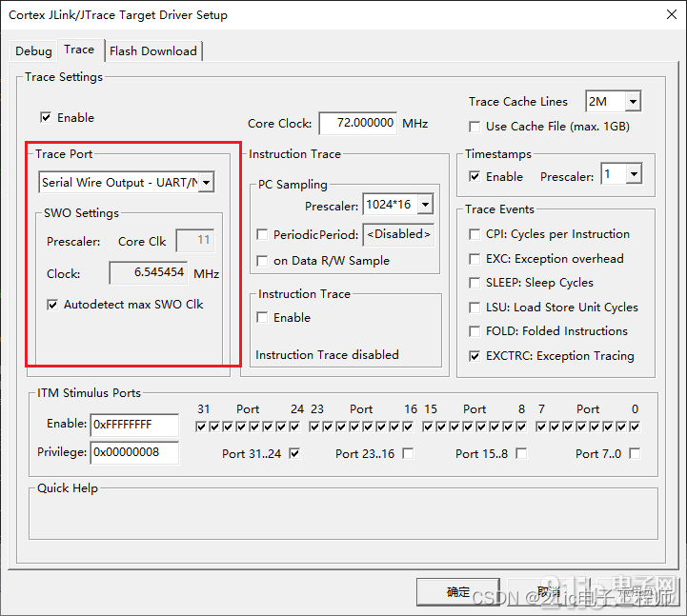Open the Flash Download tab
Viewport: 687px width, 616px height.
[152, 50]
